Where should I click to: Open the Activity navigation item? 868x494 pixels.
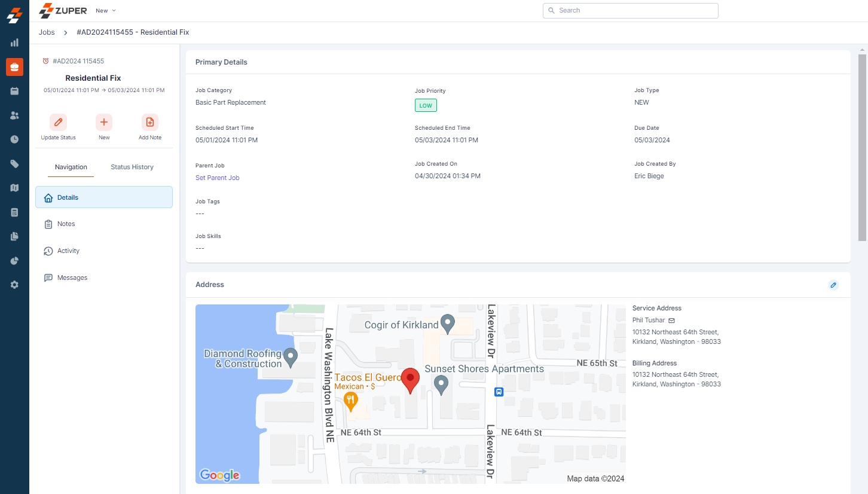coord(68,251)
